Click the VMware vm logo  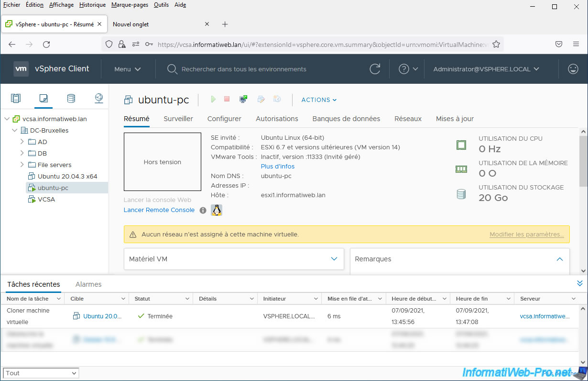21,69
